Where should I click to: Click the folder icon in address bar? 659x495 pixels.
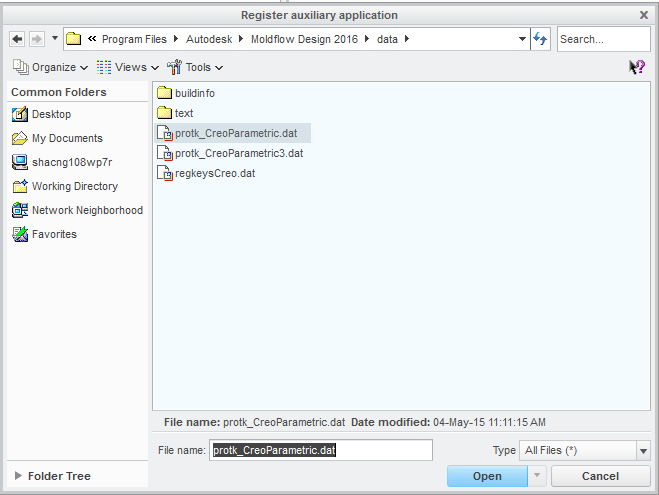pyautogui.click(x=74, y=39)
